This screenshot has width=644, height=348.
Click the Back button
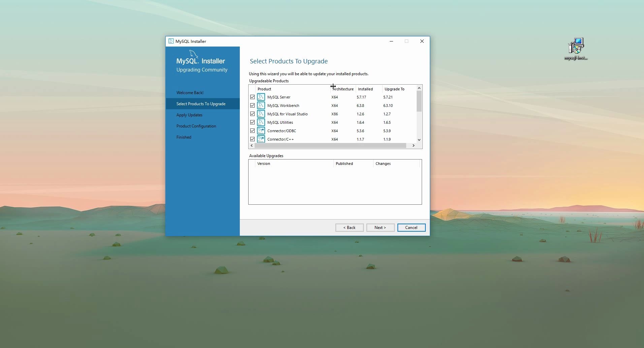(350, 228)
